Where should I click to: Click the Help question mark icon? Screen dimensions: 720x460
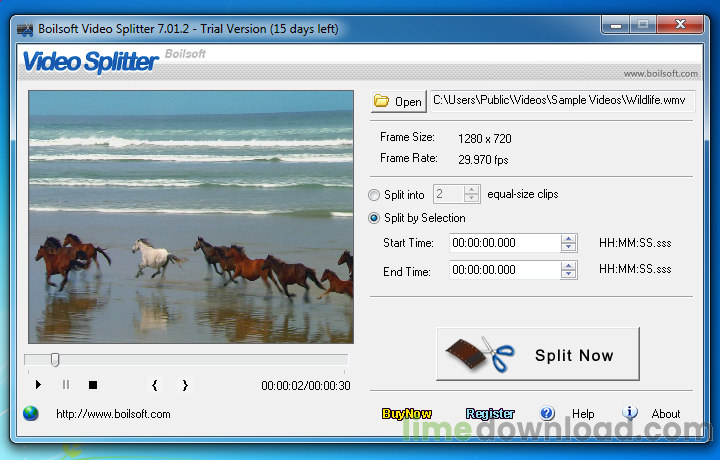coord(547,413)
